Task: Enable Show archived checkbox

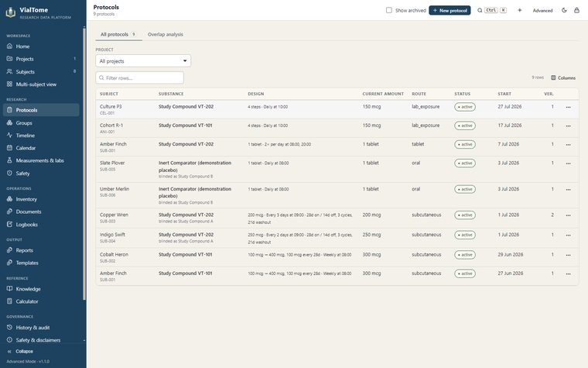Action: (389, 10)
